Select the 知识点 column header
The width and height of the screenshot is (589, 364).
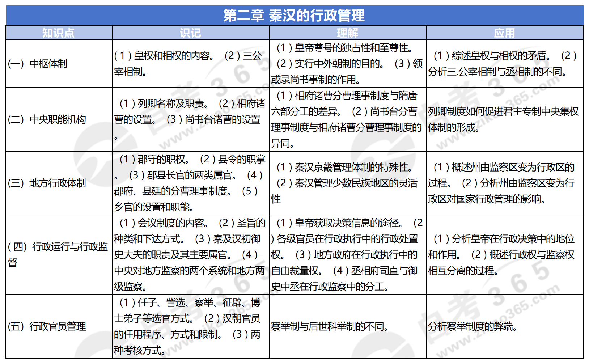[x=59, y=33]
